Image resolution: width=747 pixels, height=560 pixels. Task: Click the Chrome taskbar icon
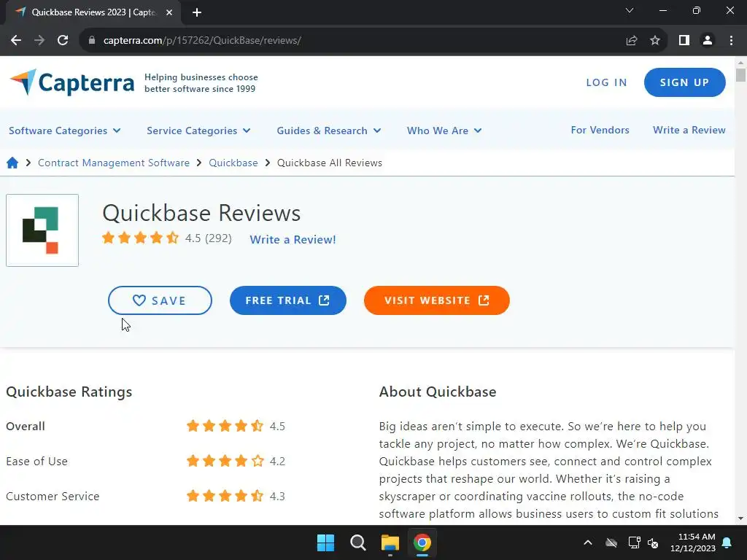422,542
